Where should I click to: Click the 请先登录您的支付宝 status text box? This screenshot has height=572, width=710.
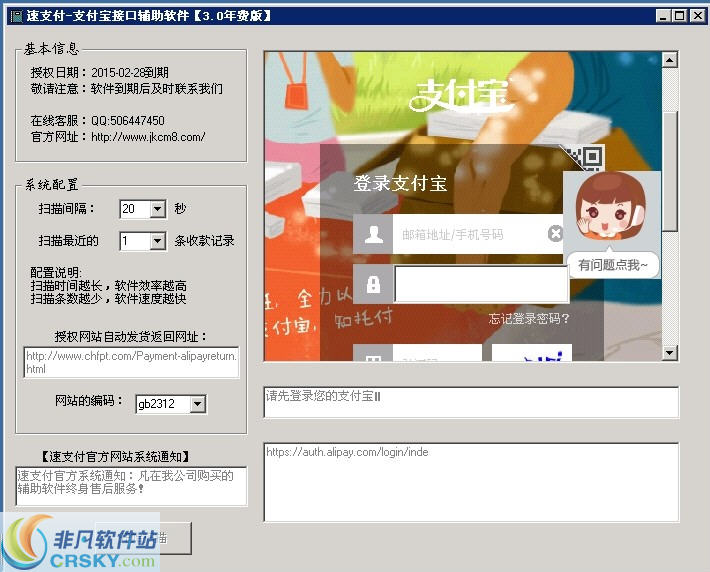point(471,402)
